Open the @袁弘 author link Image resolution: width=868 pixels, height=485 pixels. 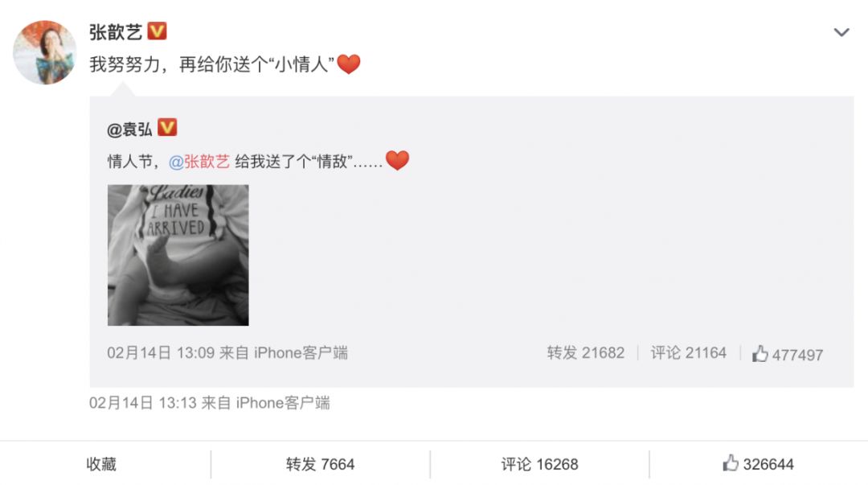pos(129,129)
